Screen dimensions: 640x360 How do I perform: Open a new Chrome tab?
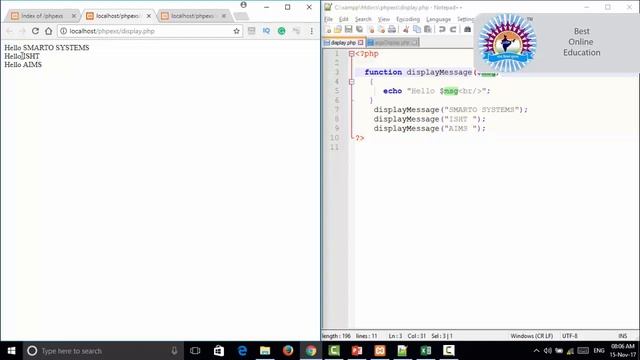coord(241,16)
